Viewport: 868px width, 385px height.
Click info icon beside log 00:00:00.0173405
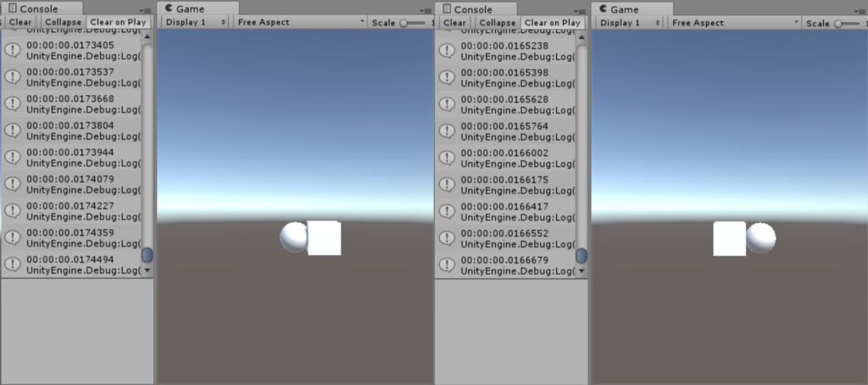coord(13,50)
